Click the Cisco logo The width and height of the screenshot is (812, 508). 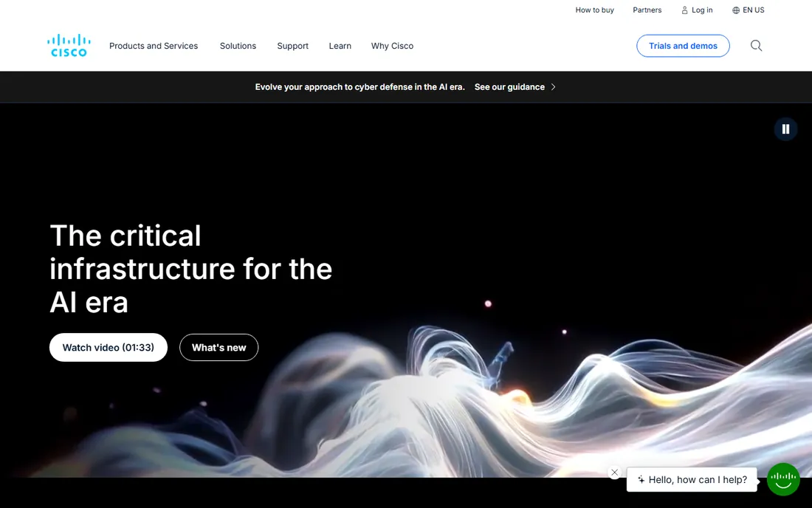coord(69,46)
